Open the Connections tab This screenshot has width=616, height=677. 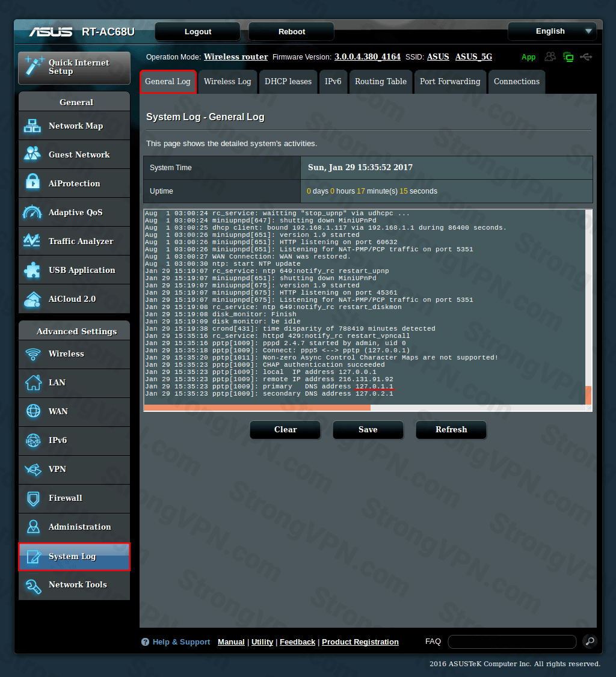click(x=517, y=82)
